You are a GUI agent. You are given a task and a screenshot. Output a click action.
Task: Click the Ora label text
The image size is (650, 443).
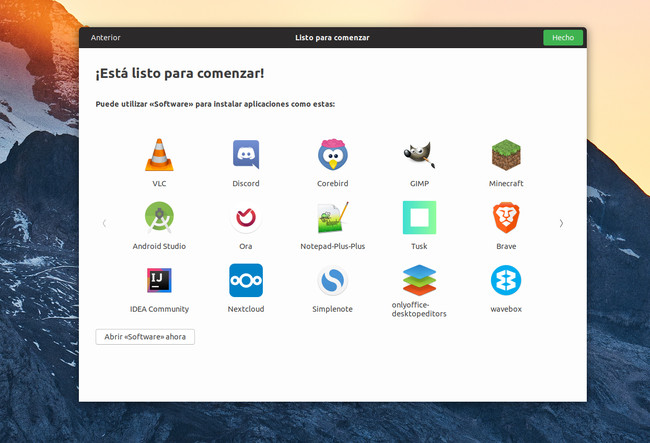pyautogui.click(x=246, y=246)
